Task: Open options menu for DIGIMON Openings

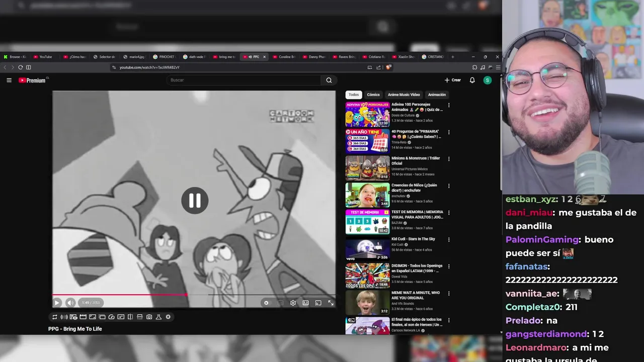Action: pyautogui.click(x=449, y=266)
